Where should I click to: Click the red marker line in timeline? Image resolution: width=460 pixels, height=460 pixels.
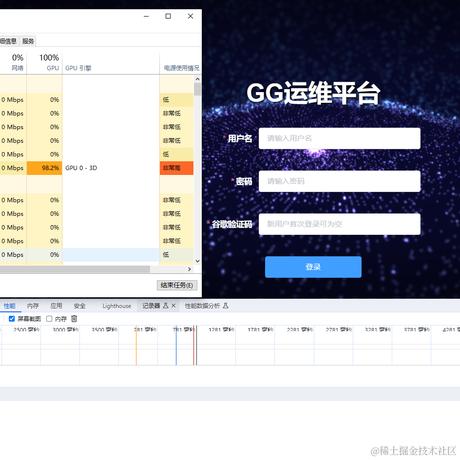click(194, 345)
